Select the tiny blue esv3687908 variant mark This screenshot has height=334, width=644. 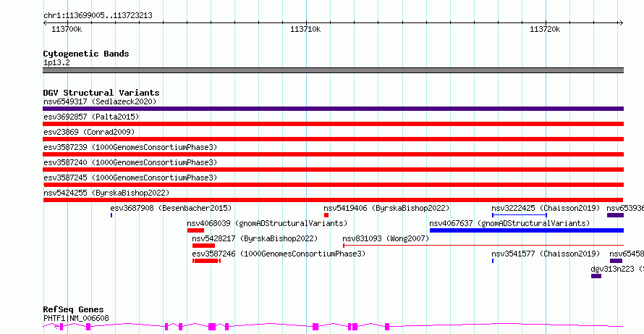pos(111,215)
